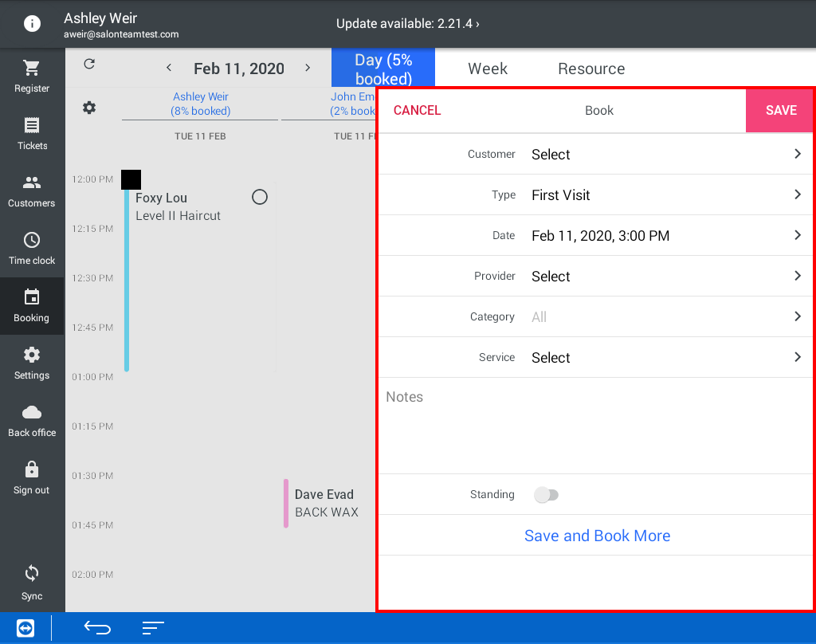
Task: Expand the Customer selection row
Action: (797, 154)
